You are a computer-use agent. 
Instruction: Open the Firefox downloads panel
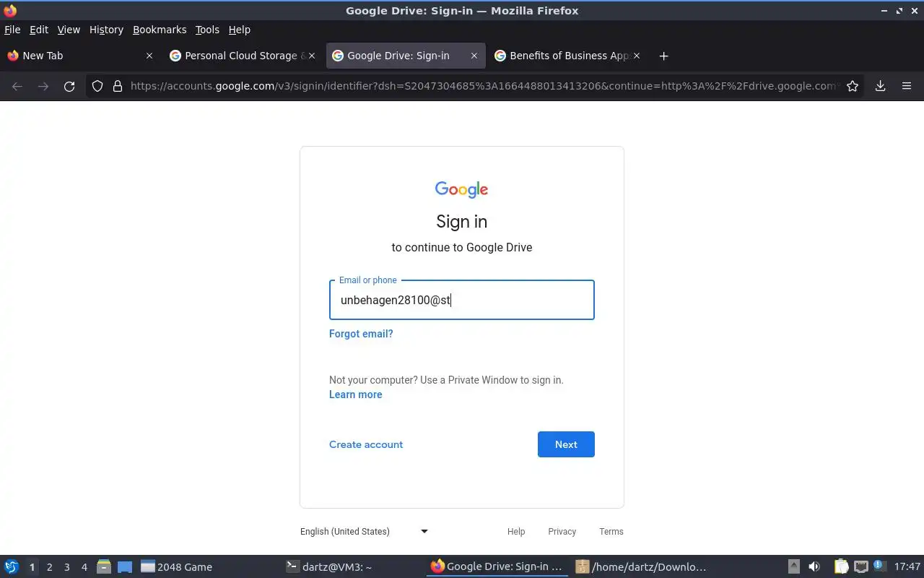[x=881, y=86]
